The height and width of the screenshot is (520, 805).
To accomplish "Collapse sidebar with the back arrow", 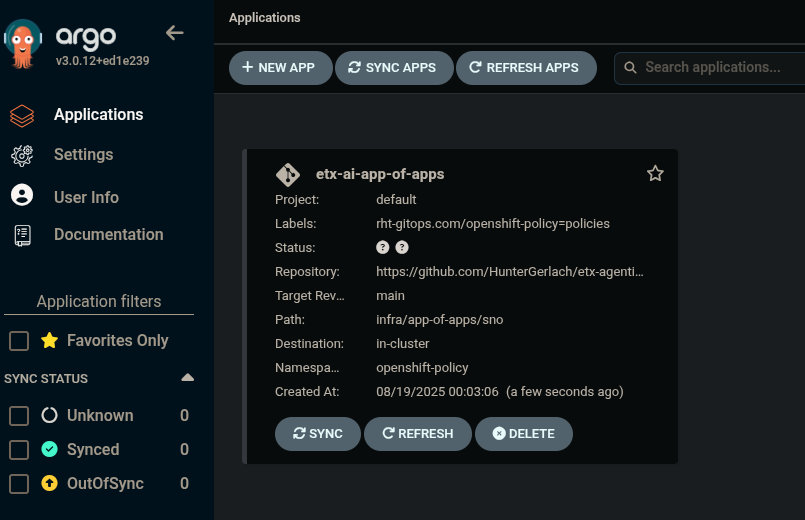I will pos(175,33).
